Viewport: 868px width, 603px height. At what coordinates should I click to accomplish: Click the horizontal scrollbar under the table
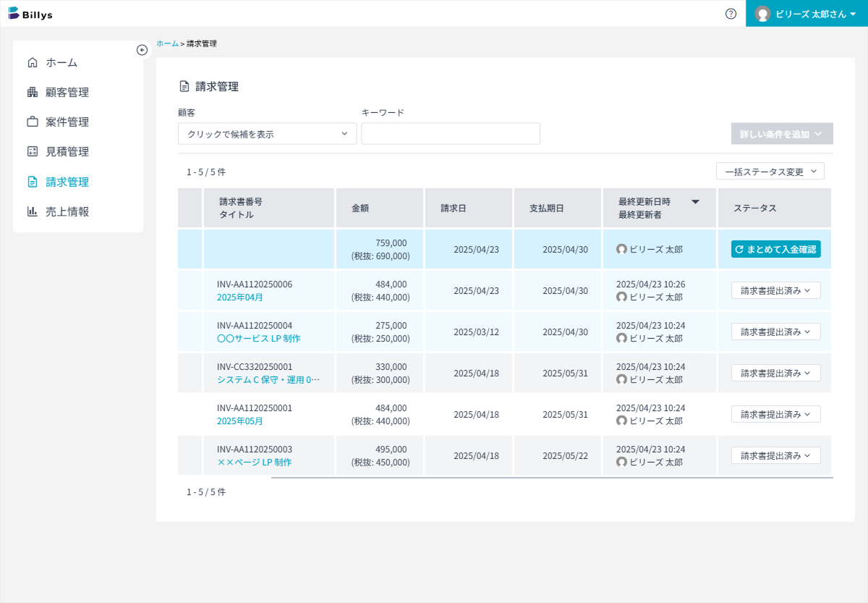coord(552,478)
